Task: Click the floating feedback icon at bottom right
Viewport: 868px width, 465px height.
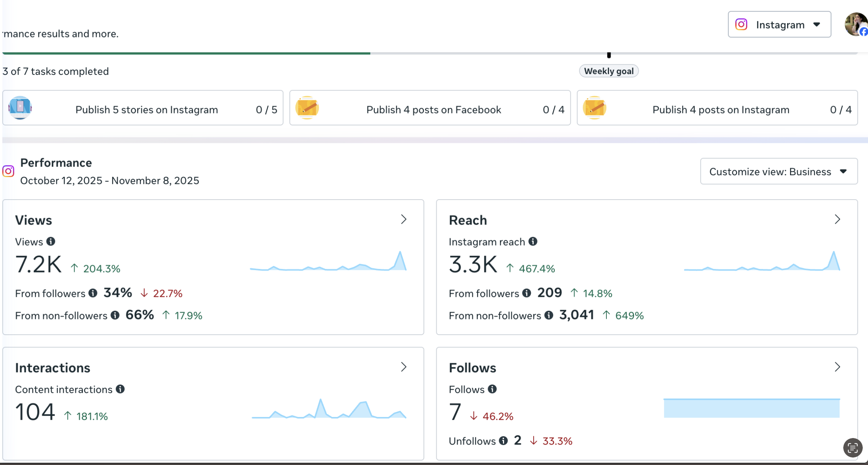Action: [x=853, y=448]
